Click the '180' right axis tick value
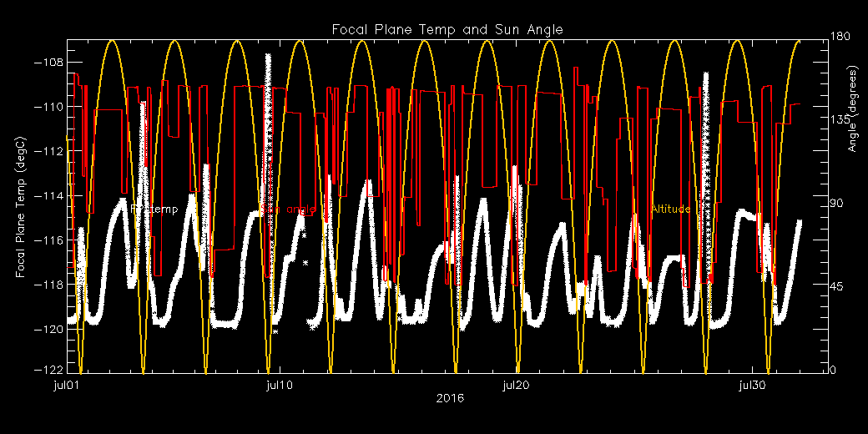 pyautogui.click(x=840, y=36)
